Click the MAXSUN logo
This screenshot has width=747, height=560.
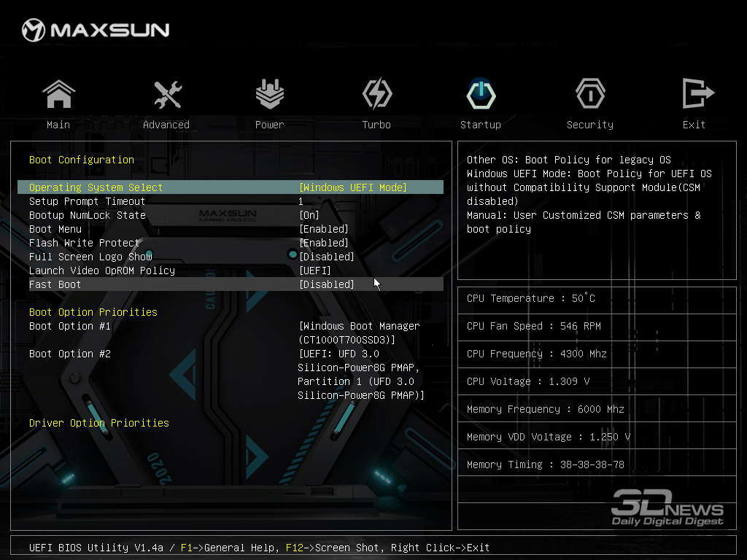pyautogui.click(x=96, y=30)
